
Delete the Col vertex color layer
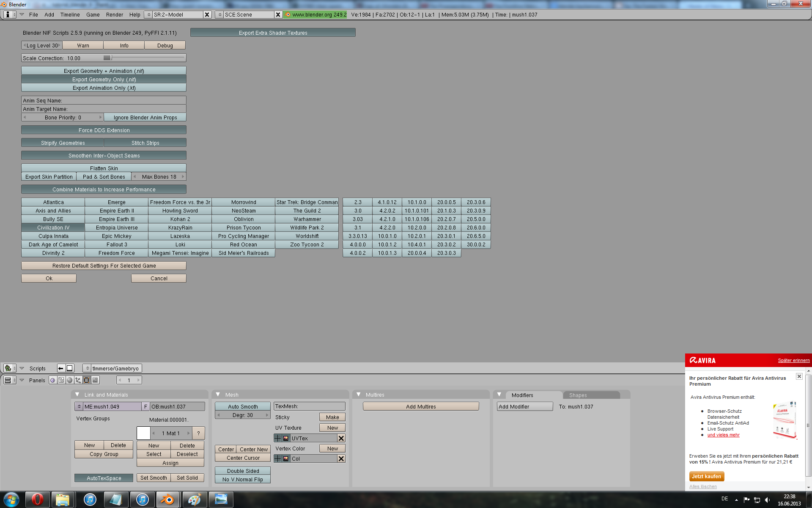(341, 458)
